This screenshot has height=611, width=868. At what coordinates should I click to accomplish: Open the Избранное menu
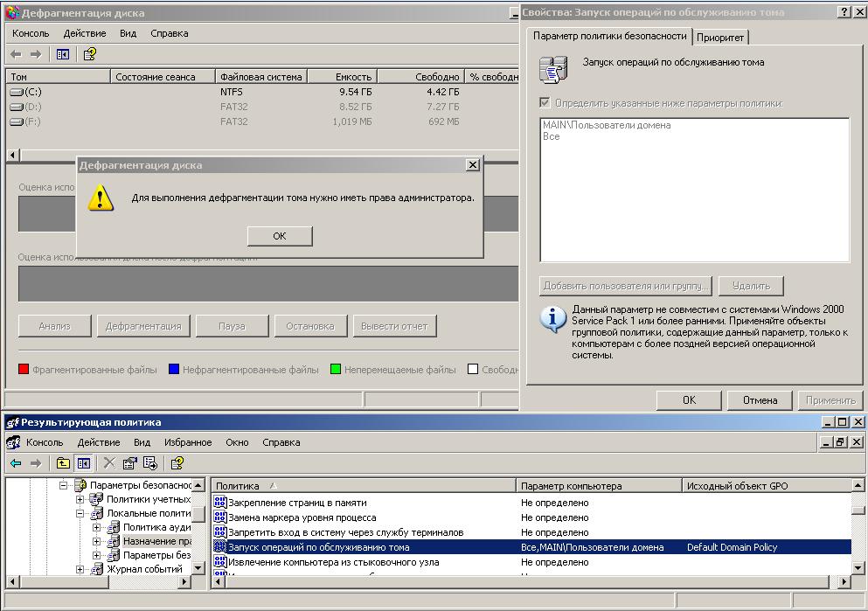coord(188,442)
